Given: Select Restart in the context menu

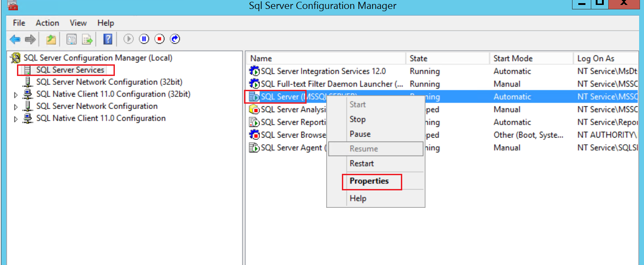Looking at the screenshot, I should pyautogui.click(x=362, y=164).
